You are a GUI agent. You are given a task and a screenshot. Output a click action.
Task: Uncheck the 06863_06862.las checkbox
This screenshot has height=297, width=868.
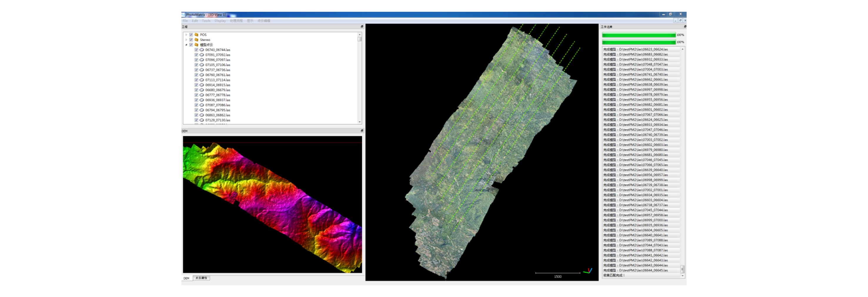point(196,115)
